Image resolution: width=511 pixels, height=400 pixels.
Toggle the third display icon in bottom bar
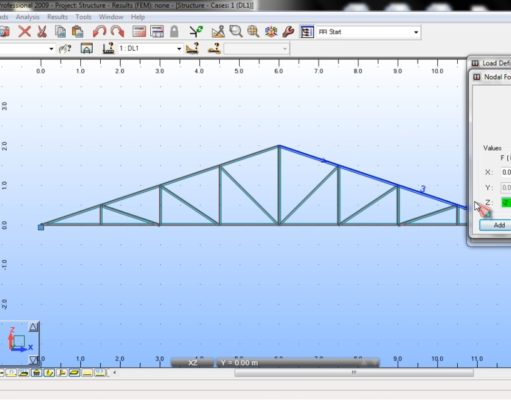pos(36,373)
